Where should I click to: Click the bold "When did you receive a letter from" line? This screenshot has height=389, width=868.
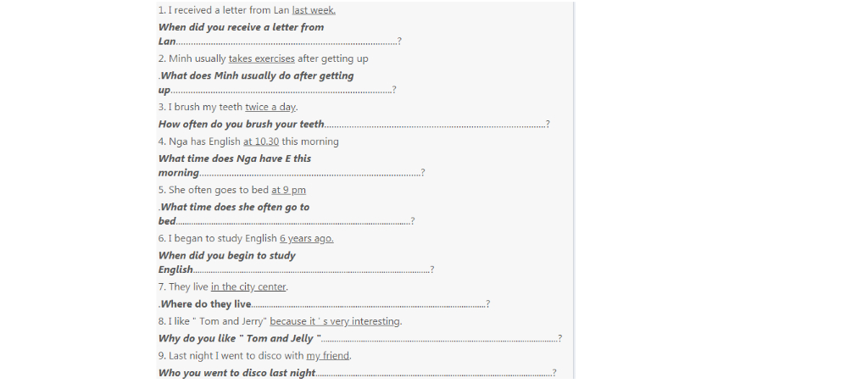(241, 27)
